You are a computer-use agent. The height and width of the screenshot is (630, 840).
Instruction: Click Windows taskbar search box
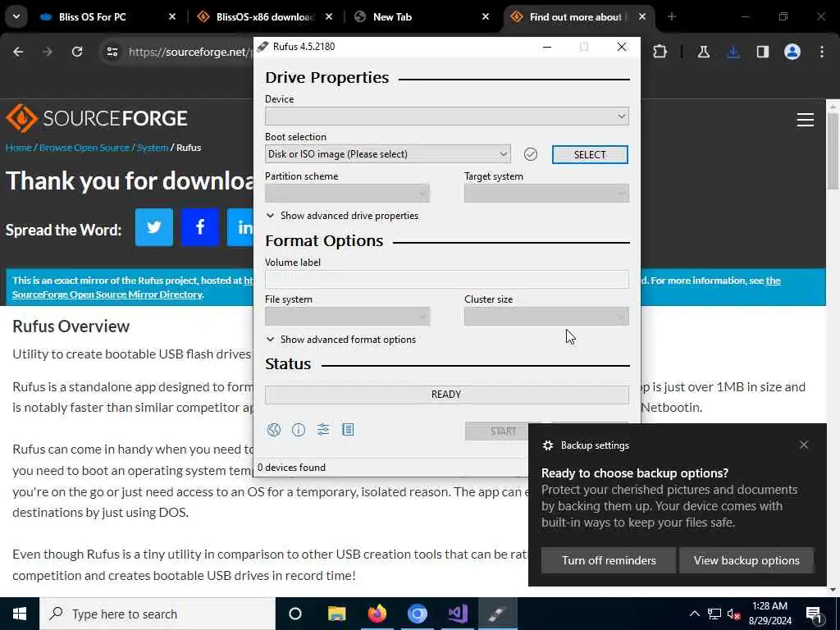pos(157,614)
